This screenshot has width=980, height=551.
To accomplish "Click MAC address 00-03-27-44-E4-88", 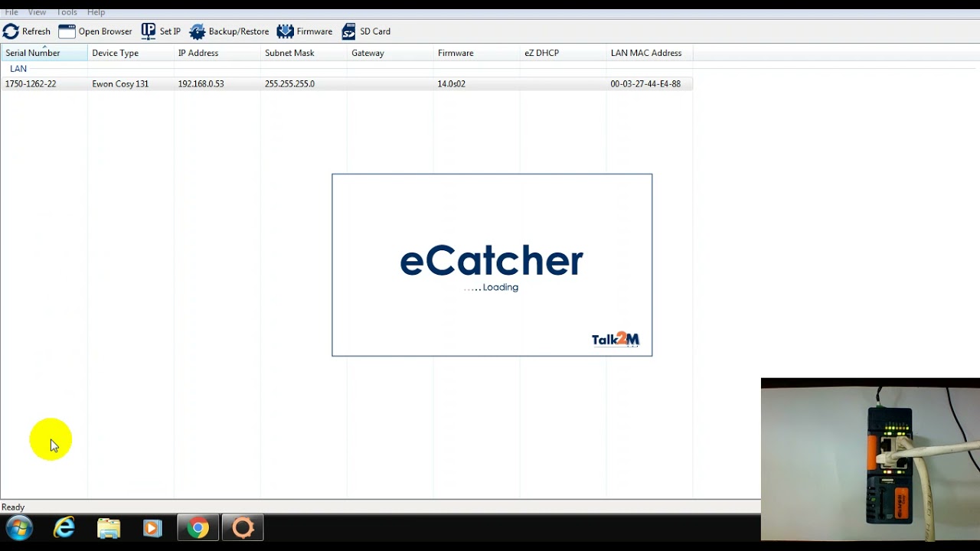I will (645, 84).
